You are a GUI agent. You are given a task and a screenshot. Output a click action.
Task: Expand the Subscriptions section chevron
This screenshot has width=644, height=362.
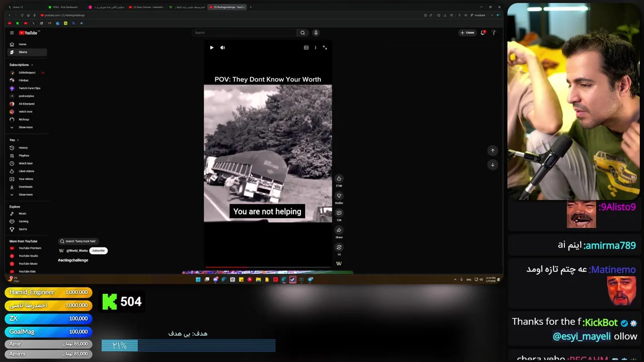pyautogui.click(x=32, y=65)
